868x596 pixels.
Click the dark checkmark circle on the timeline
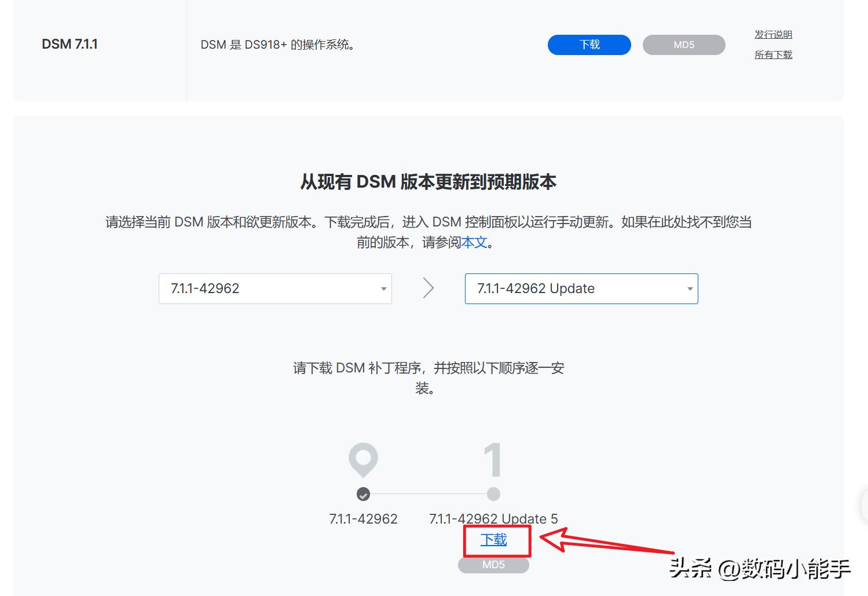tap(363, 494)
